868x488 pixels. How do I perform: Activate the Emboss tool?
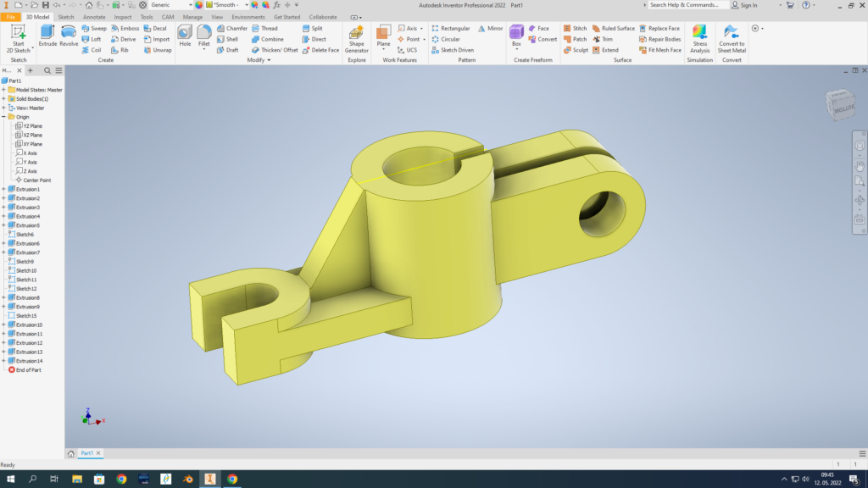pyautogui.click(x=125, y=28)
